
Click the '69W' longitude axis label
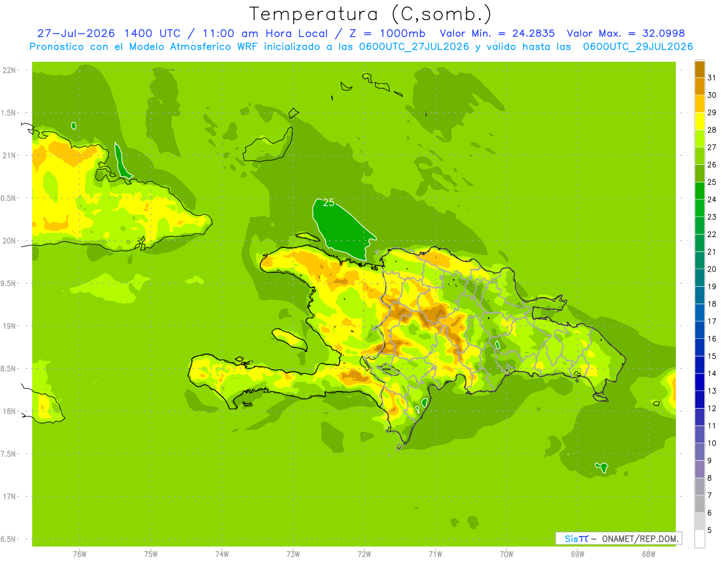coord(578,554)
